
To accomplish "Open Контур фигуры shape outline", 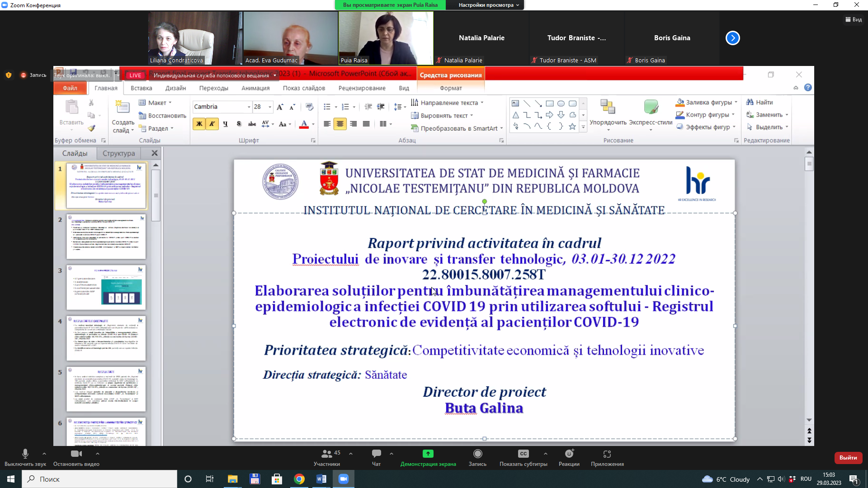I will click(x=705, y=115).
